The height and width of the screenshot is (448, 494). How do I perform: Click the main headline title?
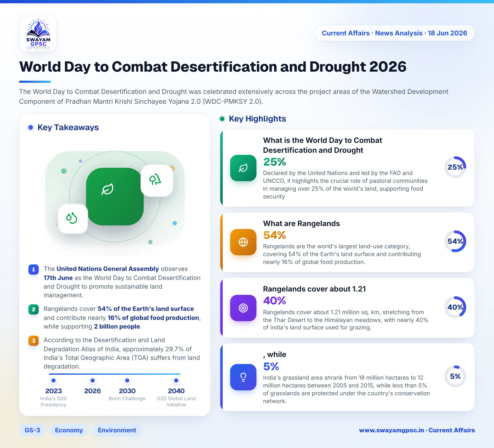[x=213, y=67]
